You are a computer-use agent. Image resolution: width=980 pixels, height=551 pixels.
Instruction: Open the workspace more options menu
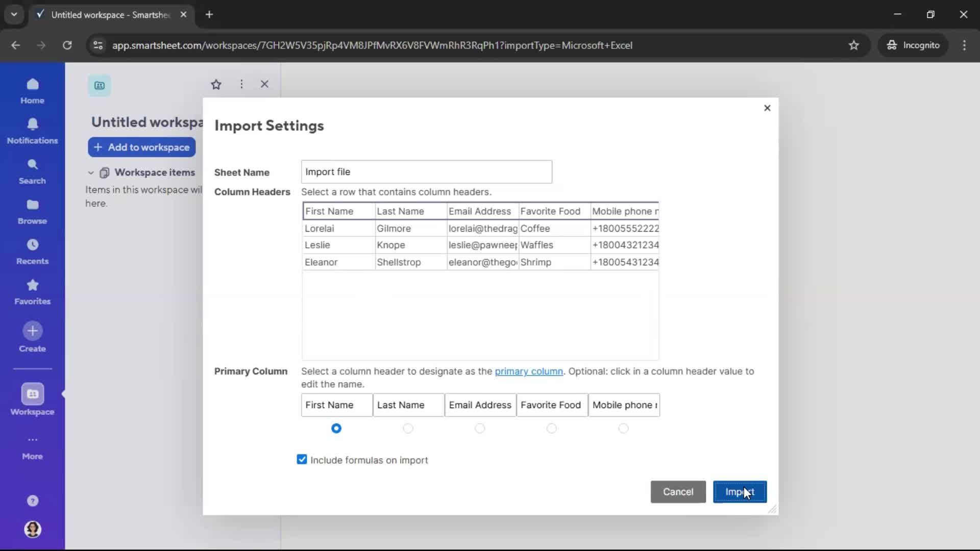pyautogui.click(x=241, y=84)
